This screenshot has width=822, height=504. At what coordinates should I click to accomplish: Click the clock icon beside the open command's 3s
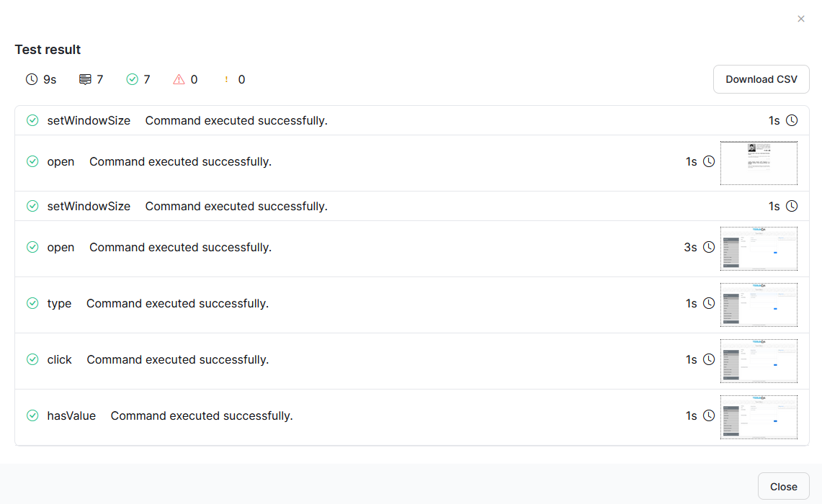(x=709, y=247)
